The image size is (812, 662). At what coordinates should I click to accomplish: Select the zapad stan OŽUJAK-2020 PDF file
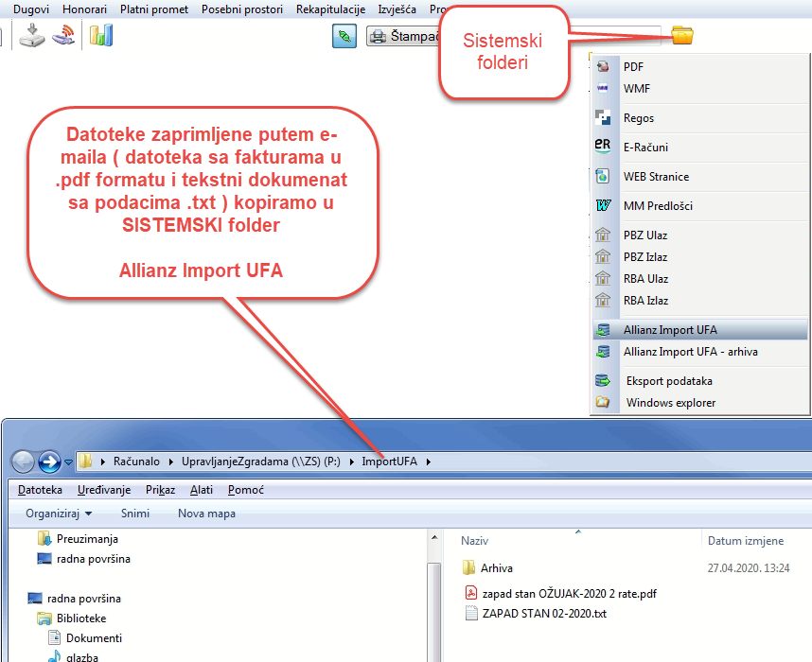point(569,593)
